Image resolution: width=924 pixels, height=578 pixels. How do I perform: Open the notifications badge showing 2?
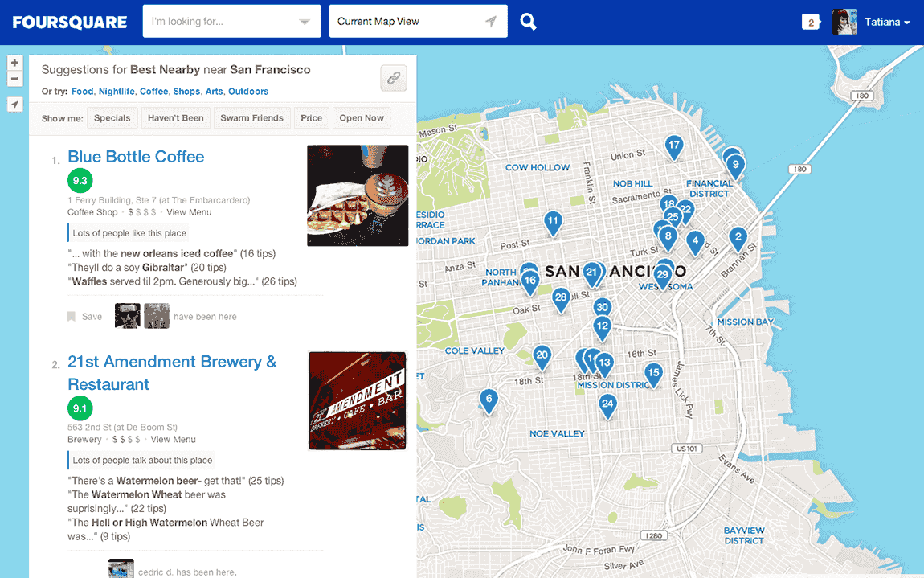click(x=811, y=23)
